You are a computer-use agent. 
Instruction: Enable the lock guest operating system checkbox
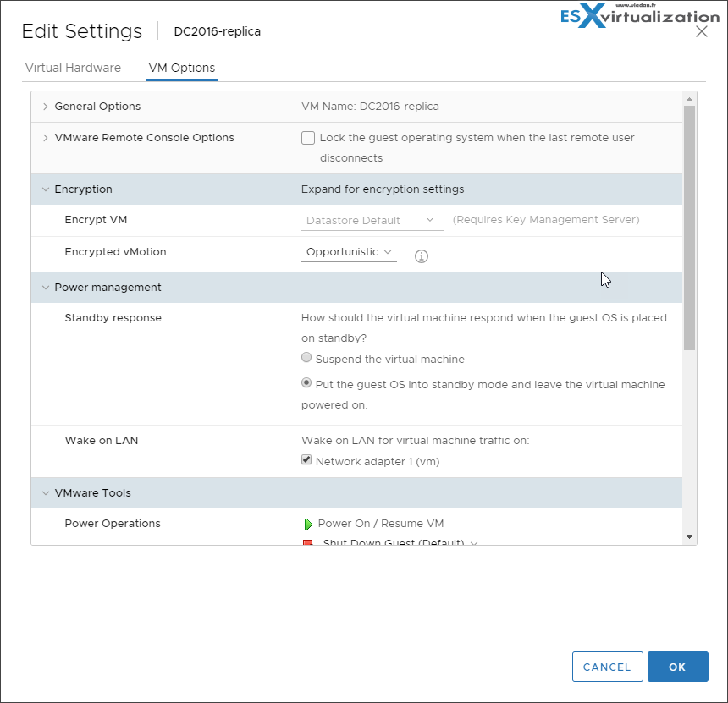tap(308, 137)
